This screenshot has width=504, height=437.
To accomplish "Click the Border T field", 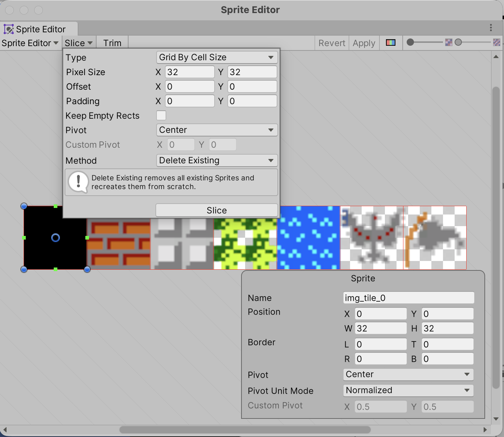I will point(447,344).
